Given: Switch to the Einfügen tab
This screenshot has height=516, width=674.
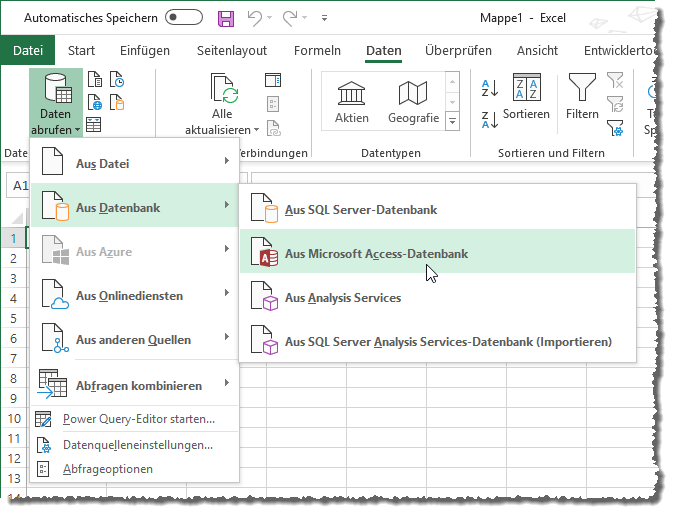Looking at the screenshot, I should 145,50.
